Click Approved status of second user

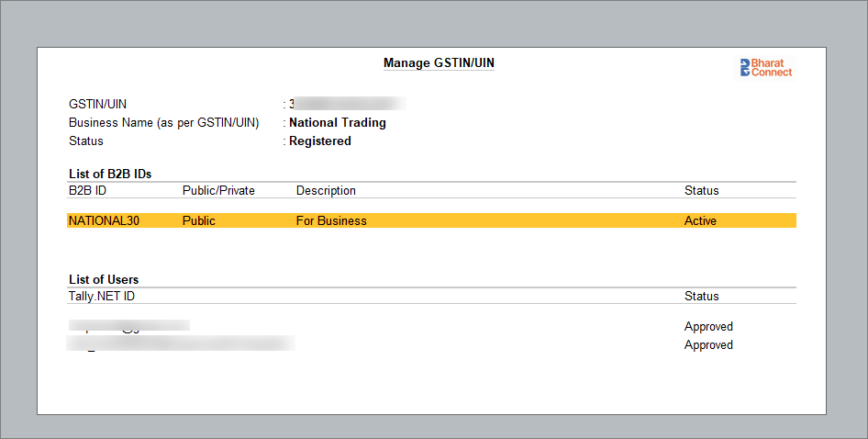click(708, 345)
